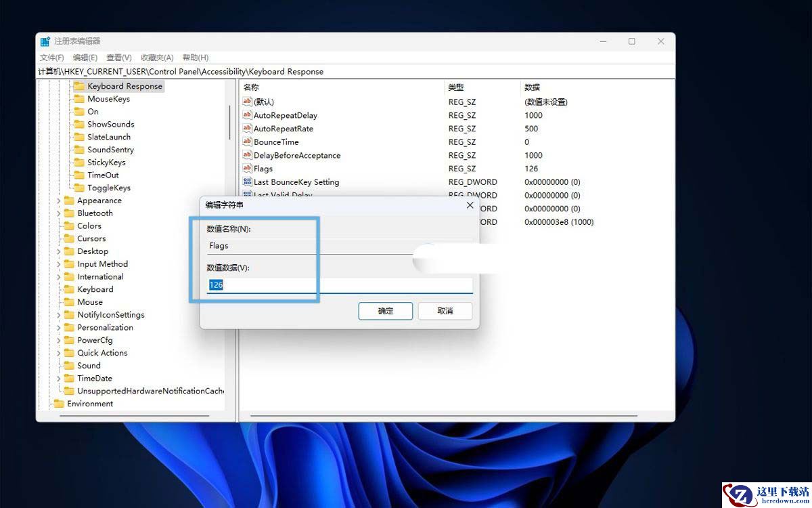This screenshot has height=508, width=812.
Task: Select the TimeOut tree item
Action: (103, 175)
